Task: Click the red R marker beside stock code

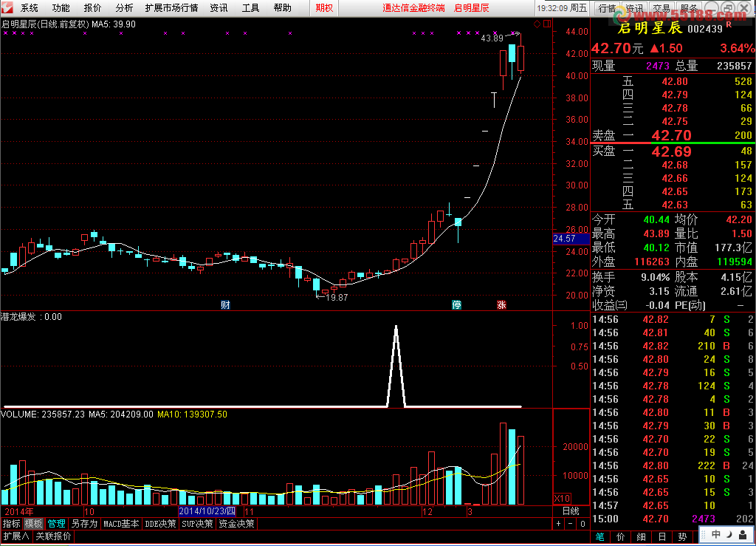Action: coord(729,24)
